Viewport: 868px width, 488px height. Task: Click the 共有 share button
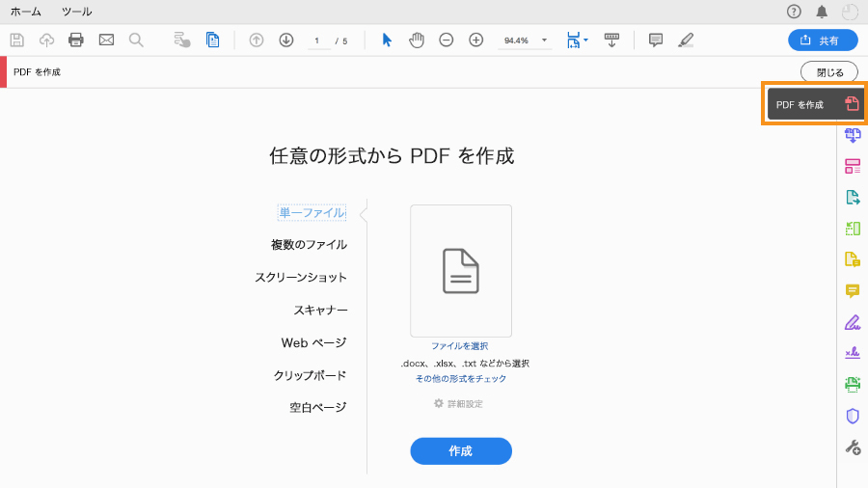click(824, 41)
